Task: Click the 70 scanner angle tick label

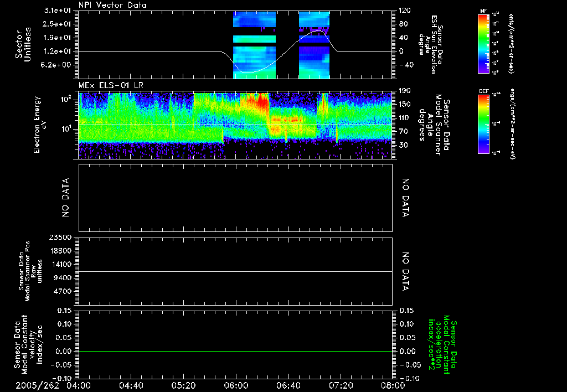Action: pos(404,132)
